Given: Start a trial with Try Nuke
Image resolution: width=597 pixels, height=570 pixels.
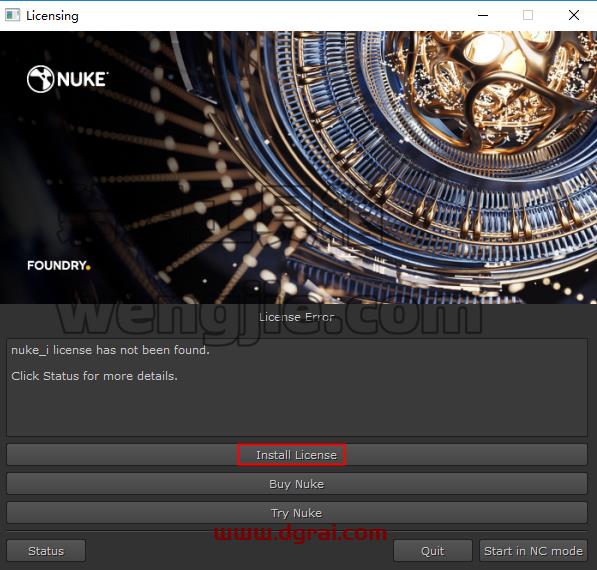Looking at the screenshot, I should [x=297, y=513].
